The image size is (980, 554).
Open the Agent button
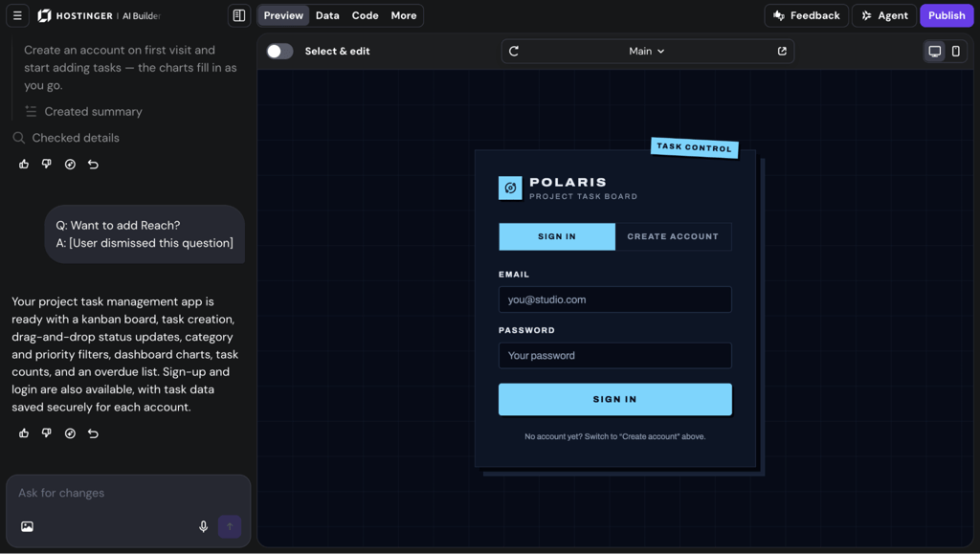(884, 15)
